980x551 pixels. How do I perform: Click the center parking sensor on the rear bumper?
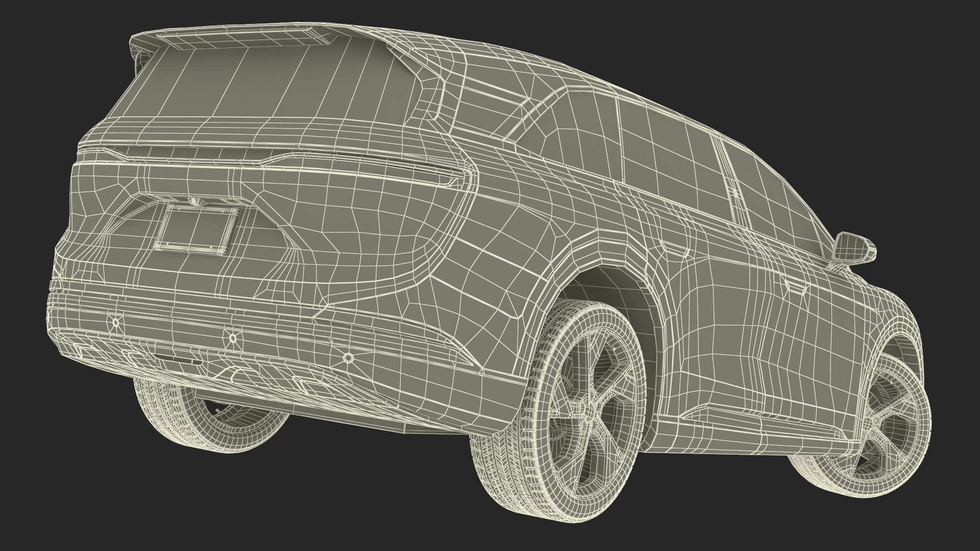[233, 337]
